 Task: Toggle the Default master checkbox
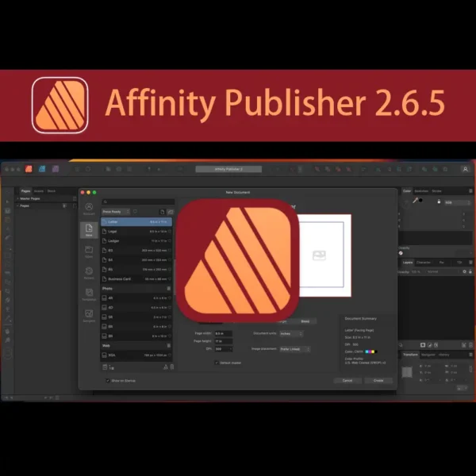(x=217, y=363)
